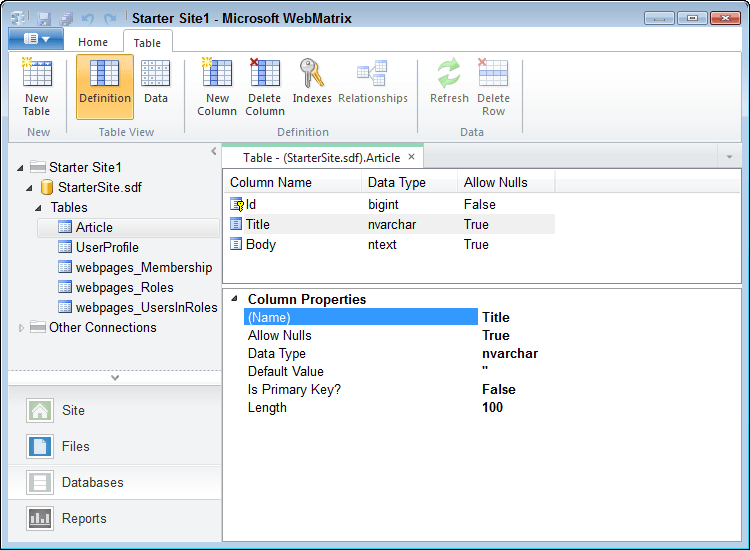Click the Reports workspace chart icon
The width and height of the screenshot is (750, 550).
pos(40,518)
